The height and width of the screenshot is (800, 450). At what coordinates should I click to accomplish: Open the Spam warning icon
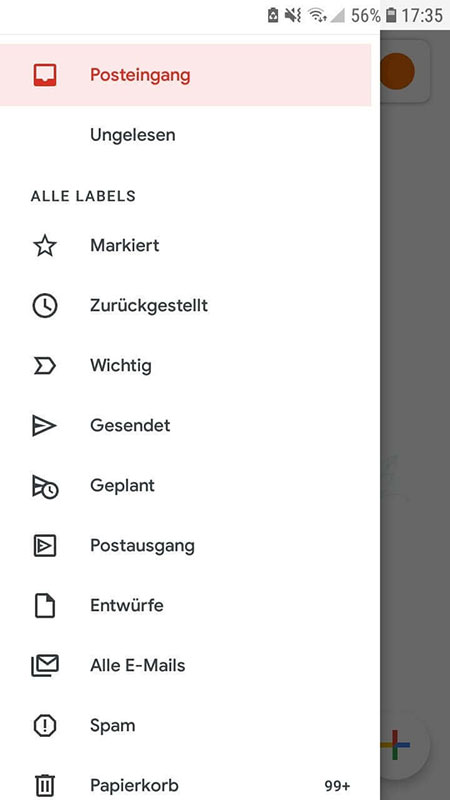click(45, 726)
